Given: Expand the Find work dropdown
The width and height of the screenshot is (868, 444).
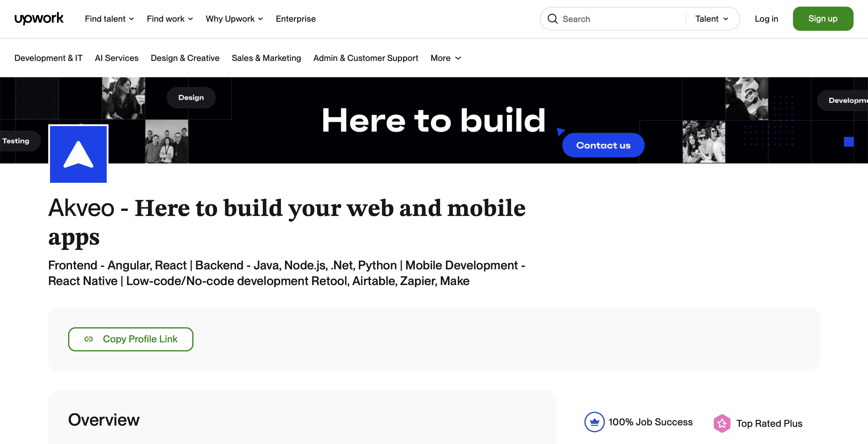Looking at the screenshot, I should (170, 19).
